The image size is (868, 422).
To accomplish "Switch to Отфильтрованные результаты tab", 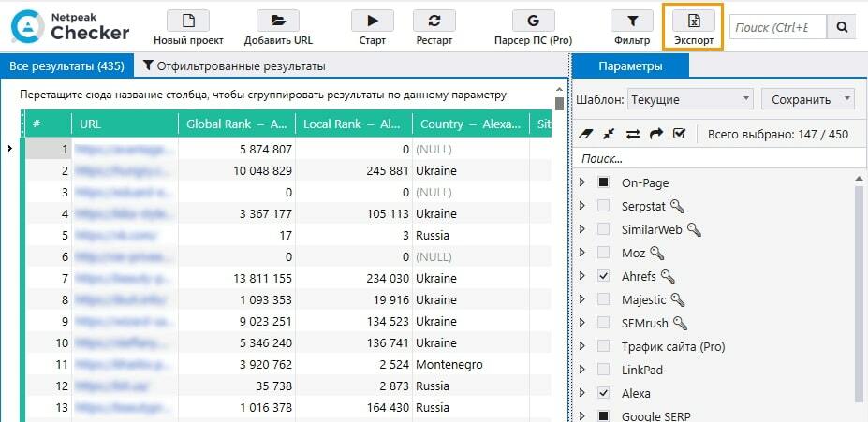I will 234,66.
